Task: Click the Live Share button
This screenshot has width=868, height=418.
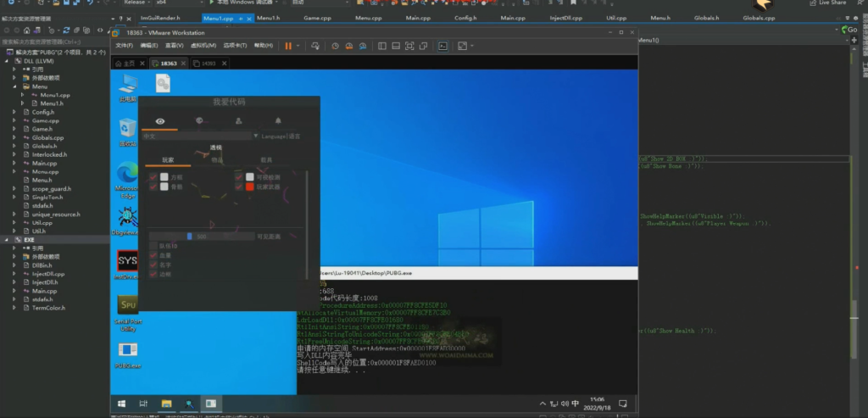Action: (x=827, y=3)
